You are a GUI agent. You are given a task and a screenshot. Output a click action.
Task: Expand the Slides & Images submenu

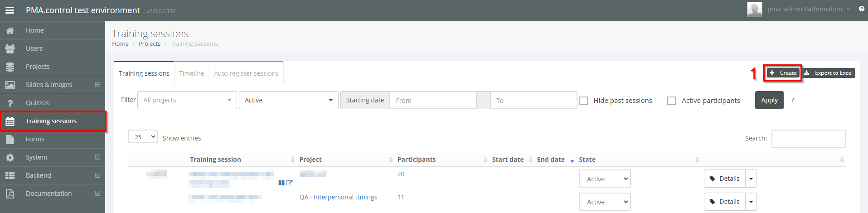[x=97, y=85]
